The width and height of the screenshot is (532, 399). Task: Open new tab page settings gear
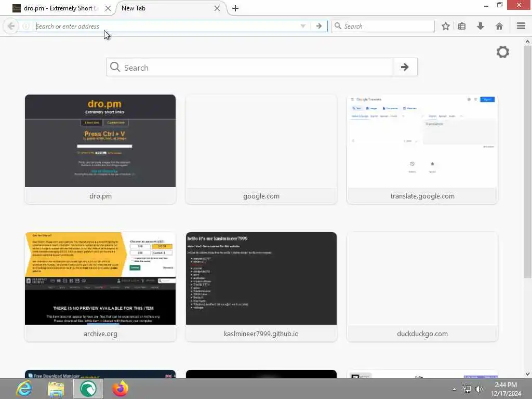click(x=503, y=52)
